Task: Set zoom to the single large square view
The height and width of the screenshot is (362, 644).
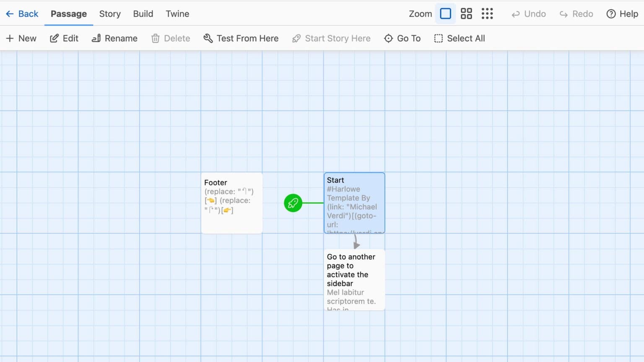Action: tap(446, 14)
